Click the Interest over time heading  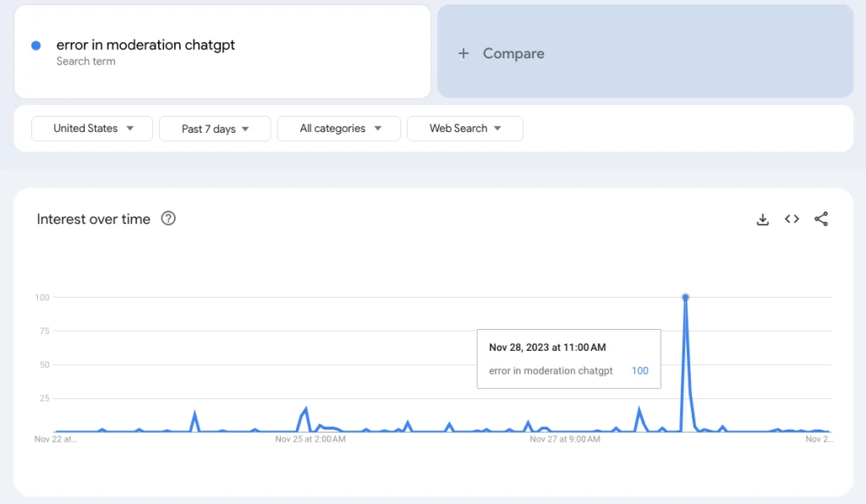click(x=93, y=219)
